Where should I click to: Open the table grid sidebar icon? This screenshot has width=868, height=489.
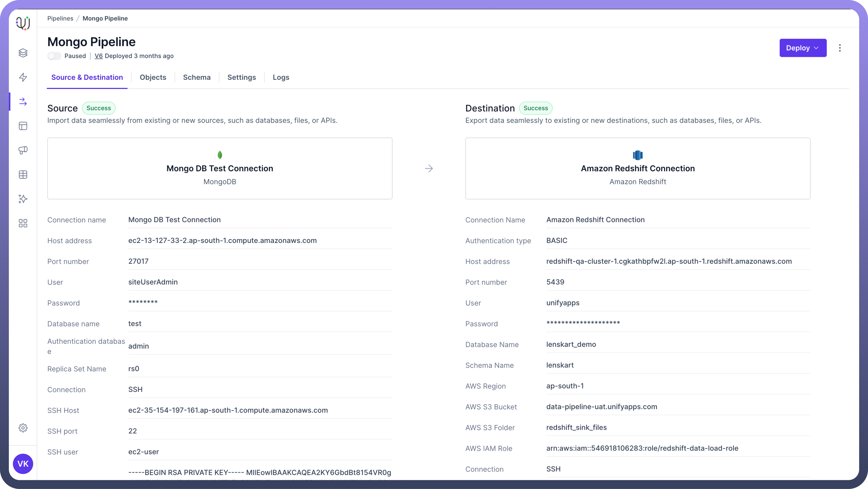(23, 174)
